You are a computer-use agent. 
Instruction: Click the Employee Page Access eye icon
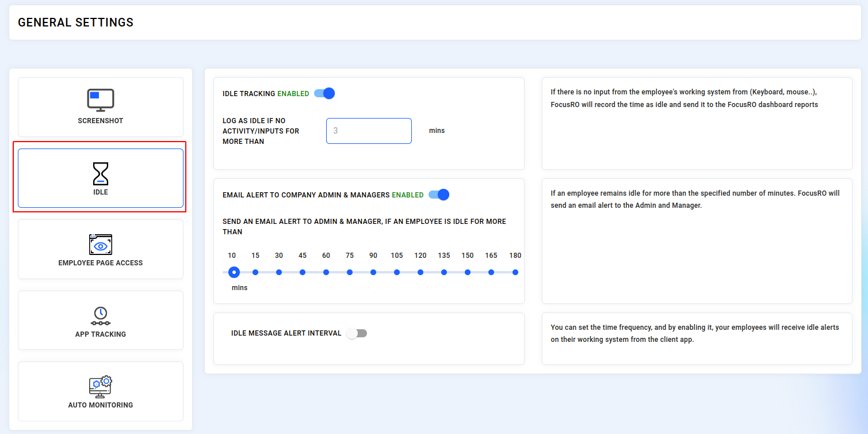click(x=101, y=245)
